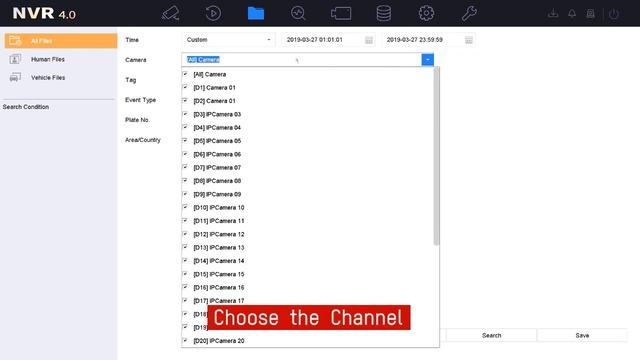The height and width of the screenshot is (360, 640).
Task: Click the Search Condition label
Action: (26, 107)
